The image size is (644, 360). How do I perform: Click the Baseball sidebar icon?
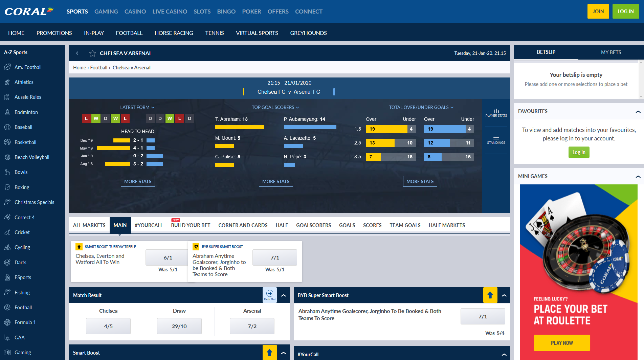tap(7, 127)
